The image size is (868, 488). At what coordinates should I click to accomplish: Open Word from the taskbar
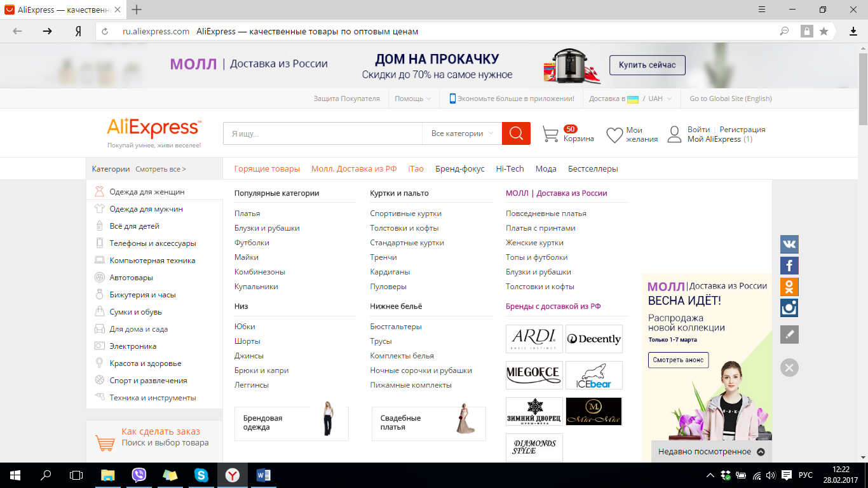pyautogui.click(x=263, y=475)
